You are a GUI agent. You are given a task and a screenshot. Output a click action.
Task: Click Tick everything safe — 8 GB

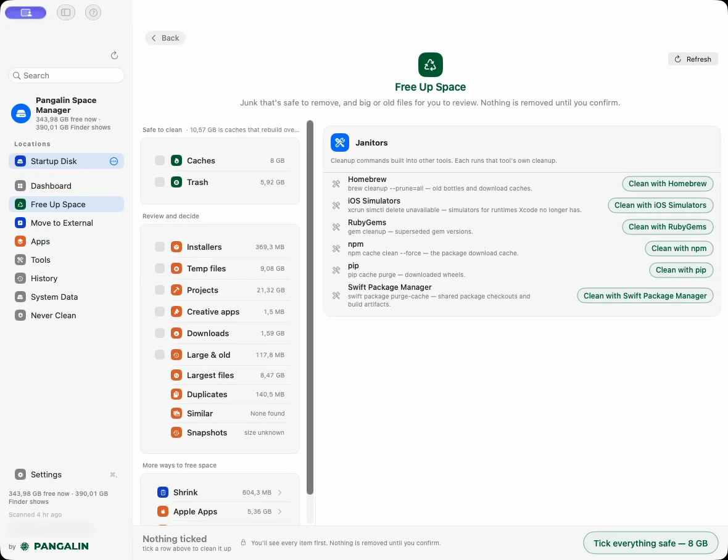(x=650, y=543)
